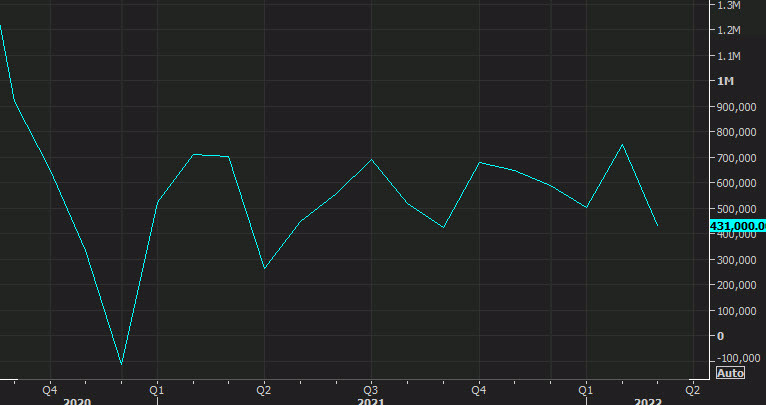Click the Q2 label in 2021

[264, 389]
